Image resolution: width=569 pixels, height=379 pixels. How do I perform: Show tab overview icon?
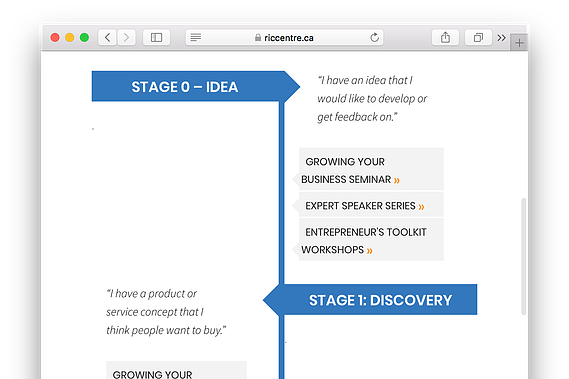pos(478,37)
